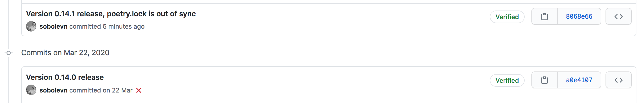Click the '5 minutes ago' timestamp

(x=124, y=27)
